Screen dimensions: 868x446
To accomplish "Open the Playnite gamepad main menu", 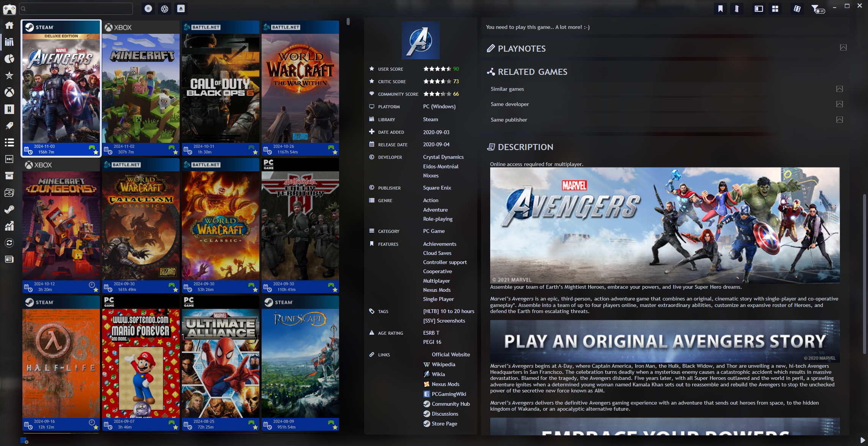I will pos(9,9).
